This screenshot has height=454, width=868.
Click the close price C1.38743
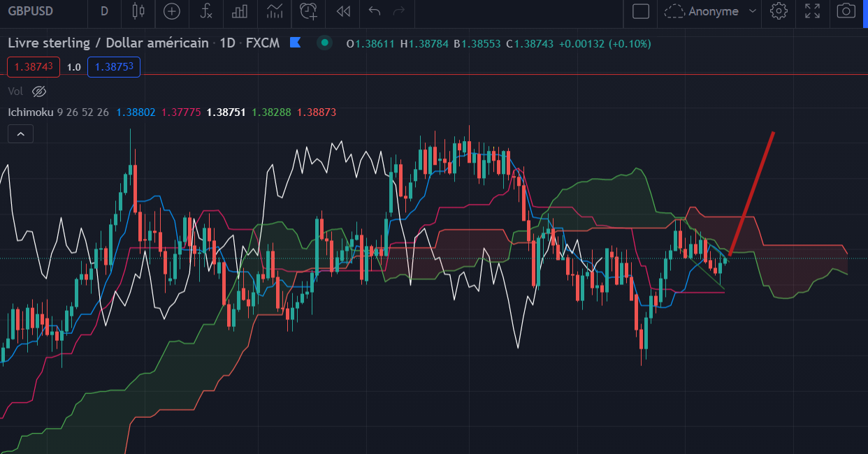pos(530,43)
